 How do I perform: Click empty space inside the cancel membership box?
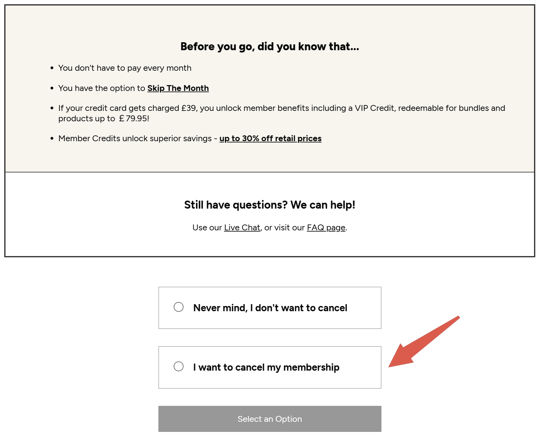359,367
